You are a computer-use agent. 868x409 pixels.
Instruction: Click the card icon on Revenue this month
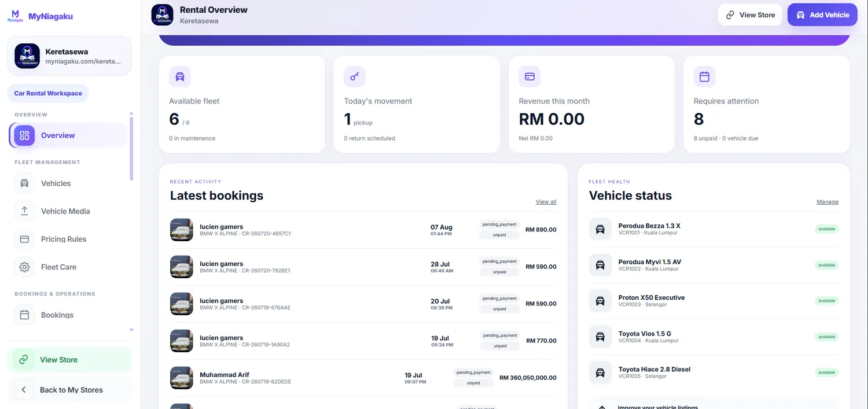click(x=529, y=76)
